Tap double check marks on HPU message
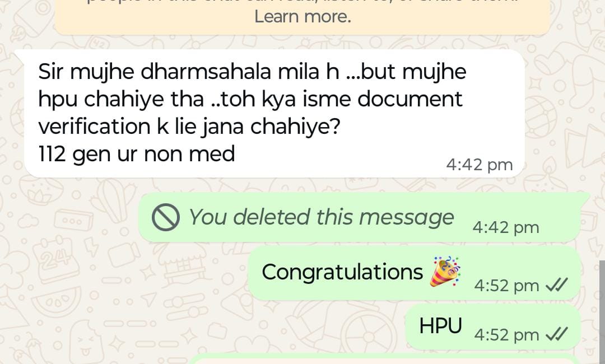Image resolution: width=605 pixels, height=364 pixels. click(557, 334)
